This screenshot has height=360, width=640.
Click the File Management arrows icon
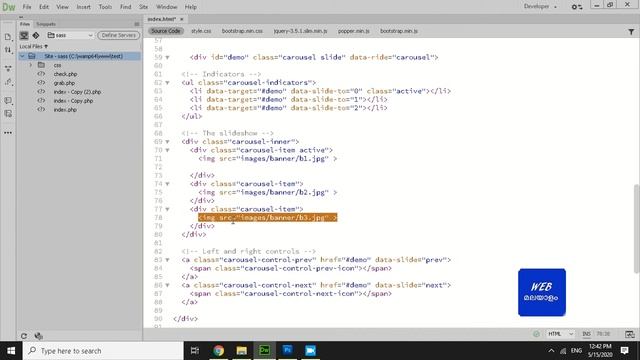click(8, 50)
